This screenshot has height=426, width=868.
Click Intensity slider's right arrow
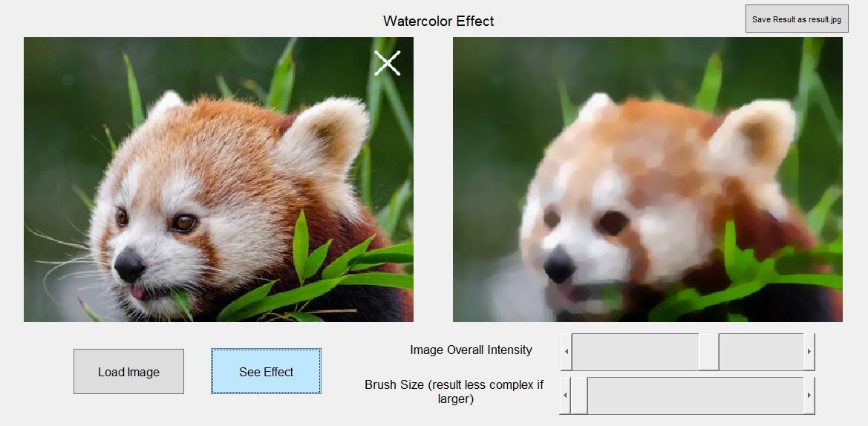tap(809, 352)
